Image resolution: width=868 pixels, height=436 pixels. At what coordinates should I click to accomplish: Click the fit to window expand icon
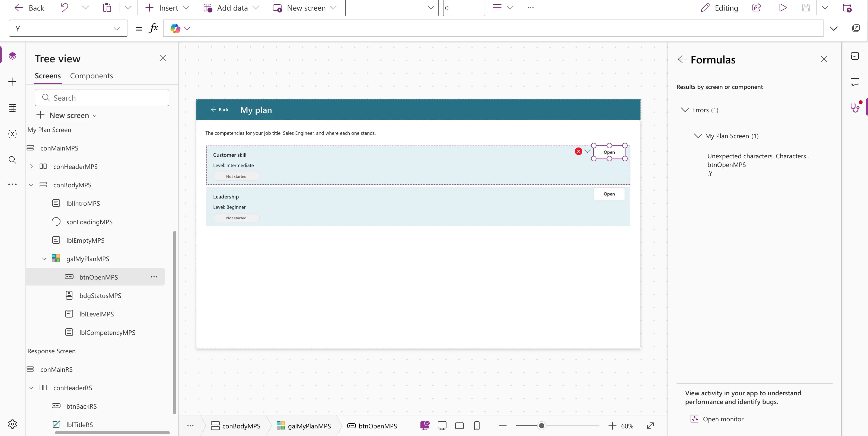[x=651, y=426]
